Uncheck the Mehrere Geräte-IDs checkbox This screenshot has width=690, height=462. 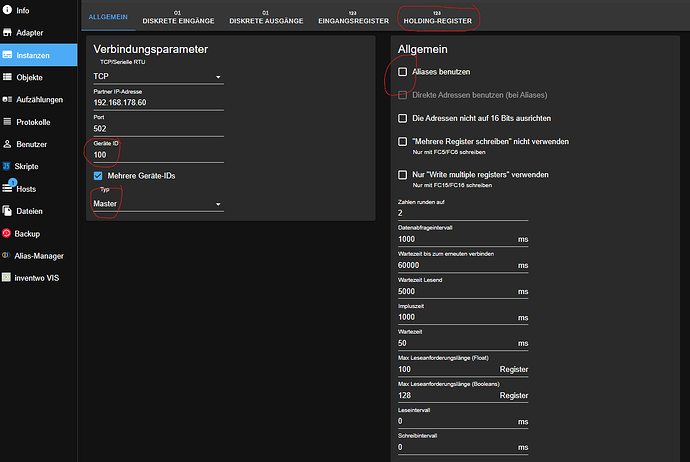pos(98,176)
